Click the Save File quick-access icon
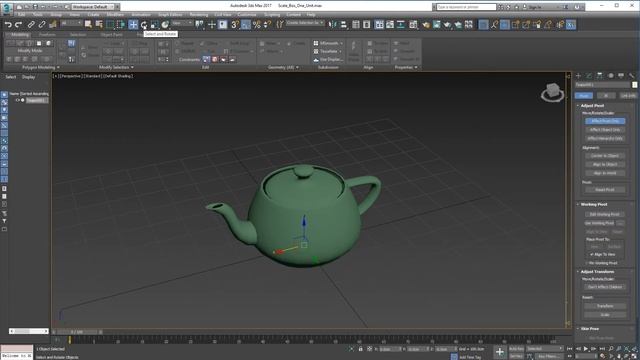Viewport: 640px width, 360px height. (35, 7)
